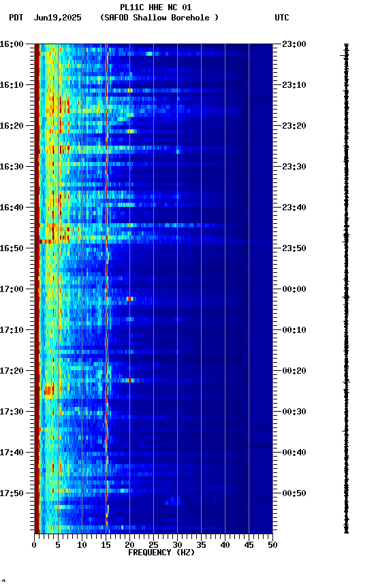The image size is (376, 588).
Task: Click the 23:20 UTC time label
Action: tap(294, 126)
